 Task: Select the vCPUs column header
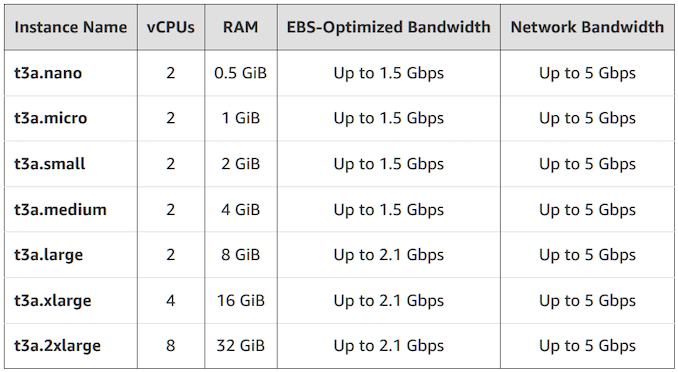[171, 27]
